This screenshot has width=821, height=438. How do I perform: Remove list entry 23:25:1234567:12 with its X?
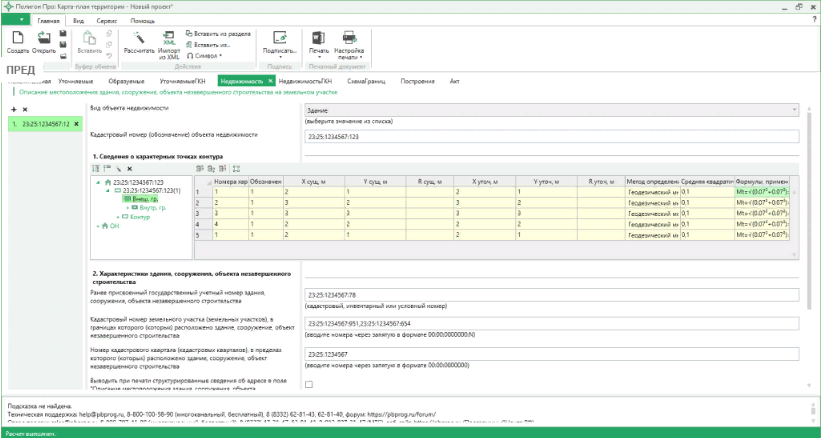[x=76, y=123]
